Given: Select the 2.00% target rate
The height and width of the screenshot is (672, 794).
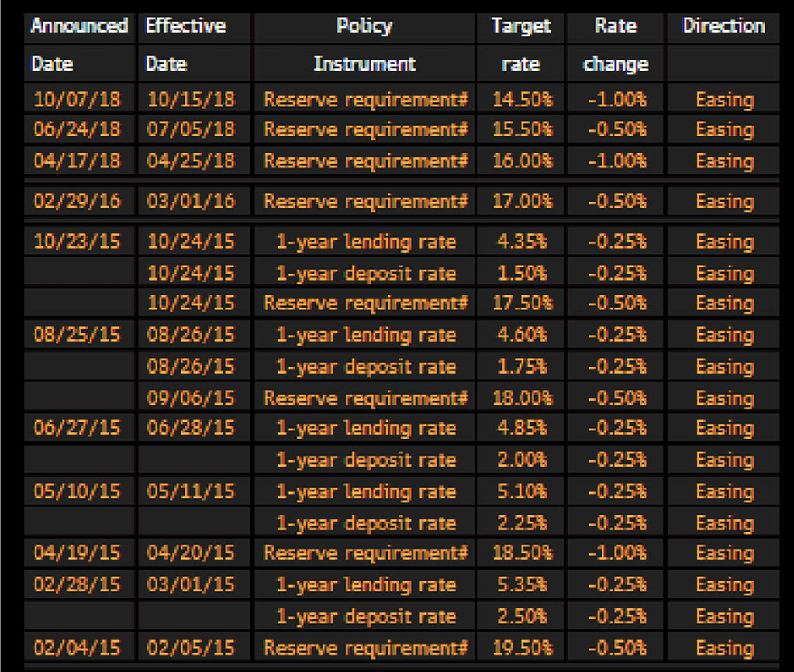Looking at the screenshot, I should (x=522, y=460).
